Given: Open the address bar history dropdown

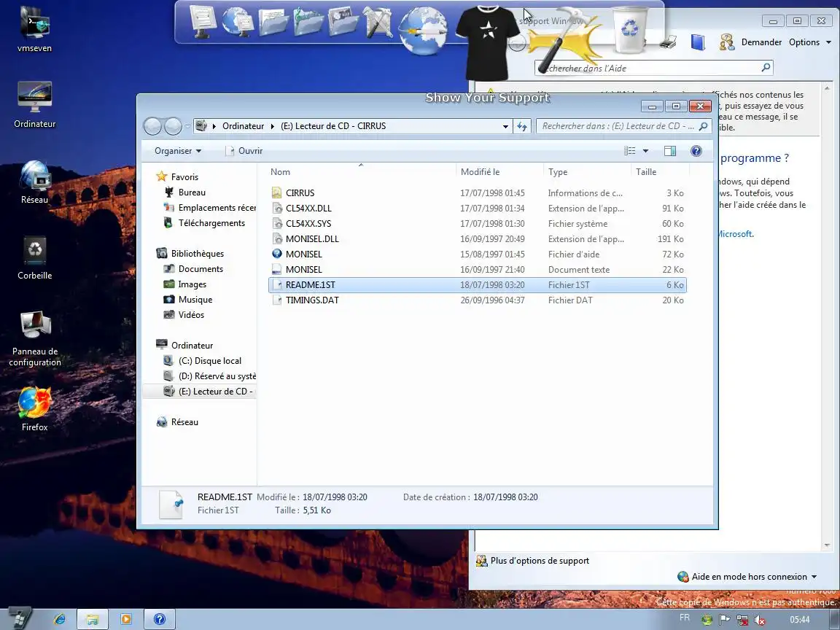Looking at the screenshot, I should tap(505, 126).
